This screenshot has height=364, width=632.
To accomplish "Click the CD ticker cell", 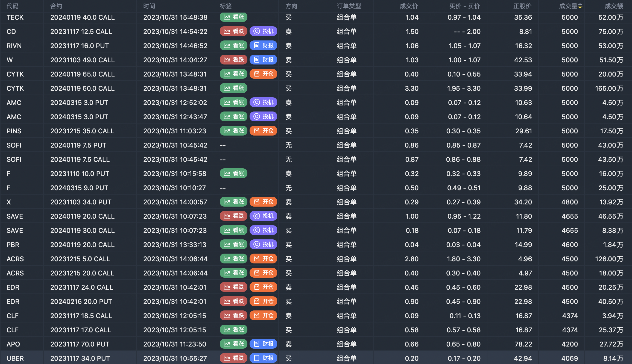I will point(11,31).
